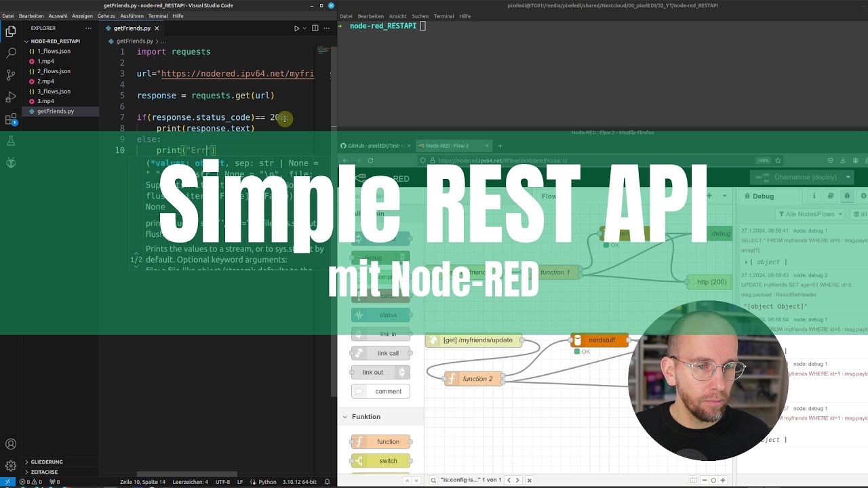Open a new Firefox tab
This screenshot has height=488, width=868.
(500, 146)
